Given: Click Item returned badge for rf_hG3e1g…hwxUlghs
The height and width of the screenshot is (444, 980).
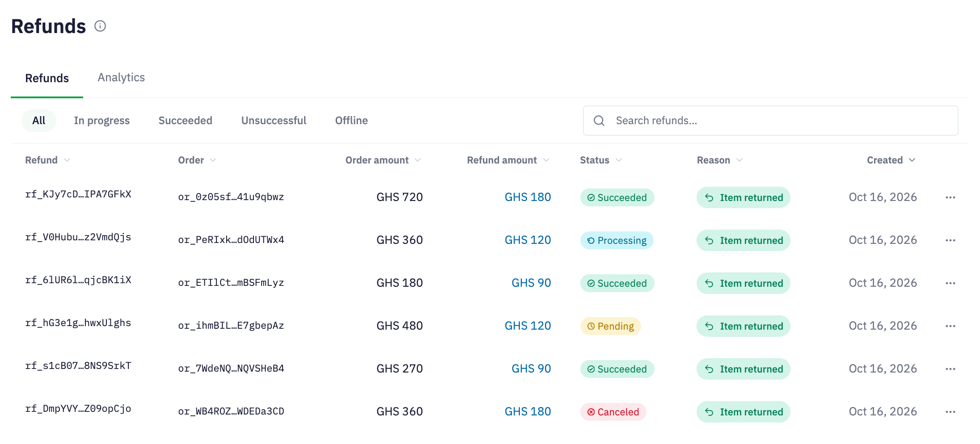Looking at the screenshot, I should pyautogui.click(x=743, y=326).
